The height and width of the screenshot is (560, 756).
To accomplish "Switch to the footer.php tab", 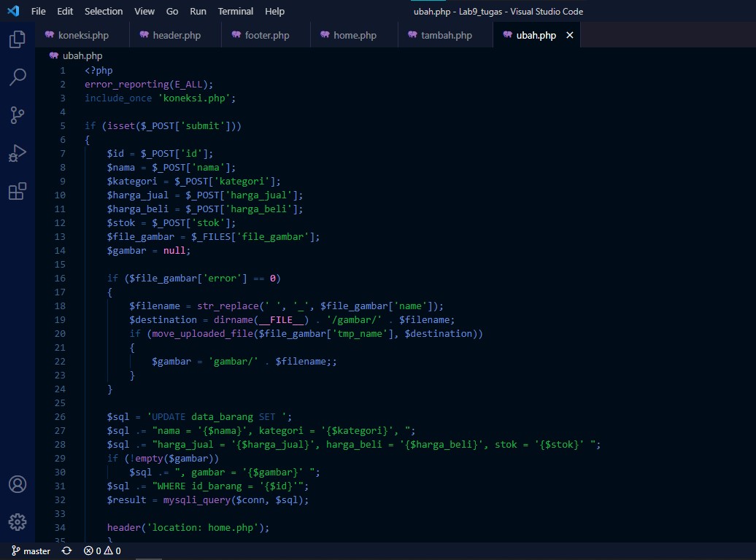I will [x=266, y=35].
